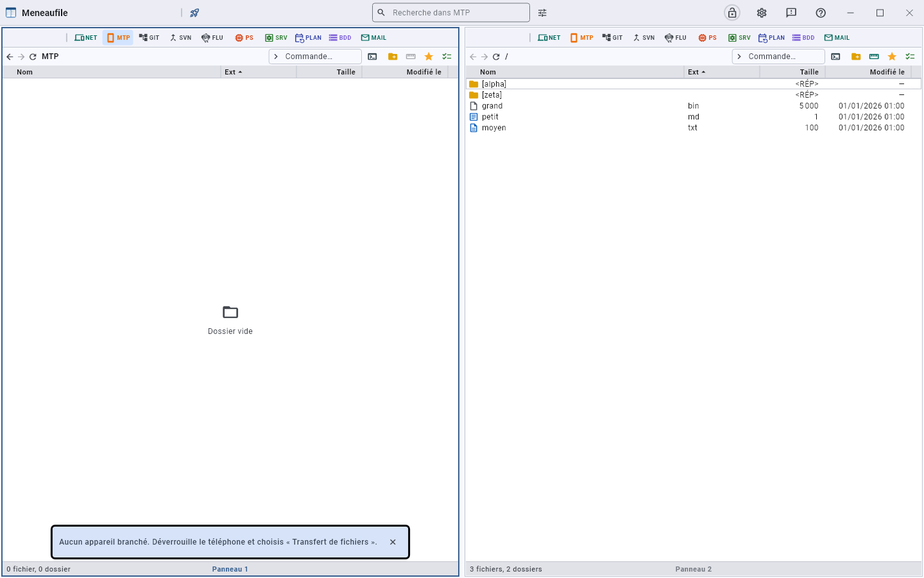
Task: Select the "grand" bin file
Action: pyautogui.click(x=694, y=106)
